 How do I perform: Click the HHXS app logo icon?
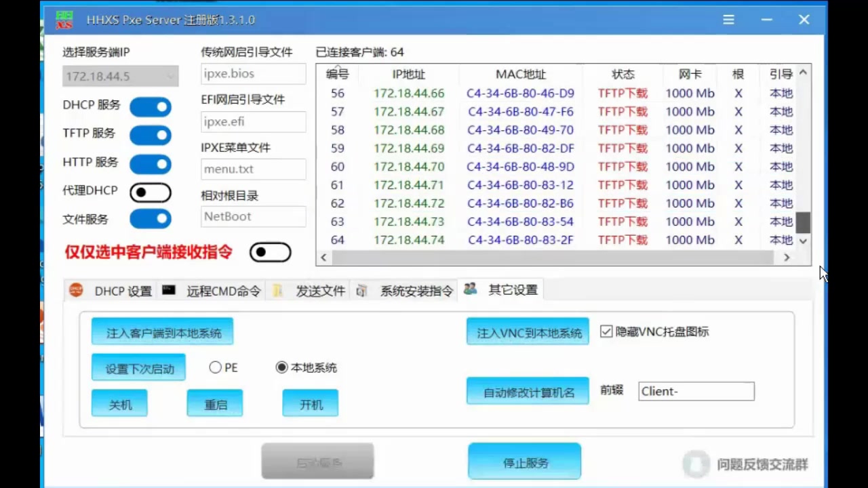(64, 20)
